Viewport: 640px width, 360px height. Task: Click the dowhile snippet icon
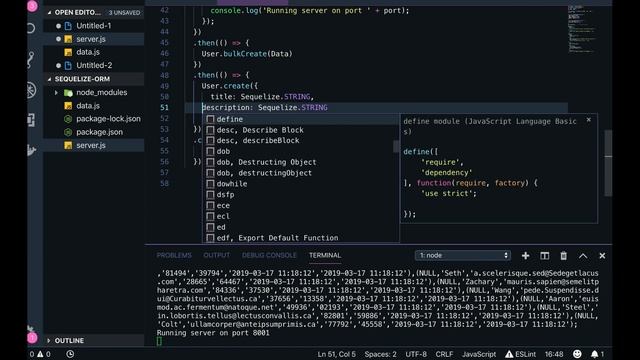tap(210, 184)
